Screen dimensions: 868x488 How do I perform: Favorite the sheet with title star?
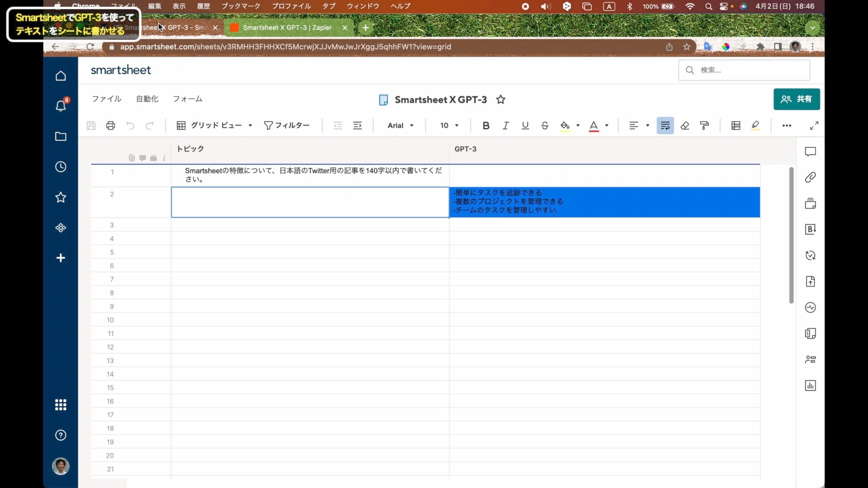pyautogui.click(x=501, y=100)
